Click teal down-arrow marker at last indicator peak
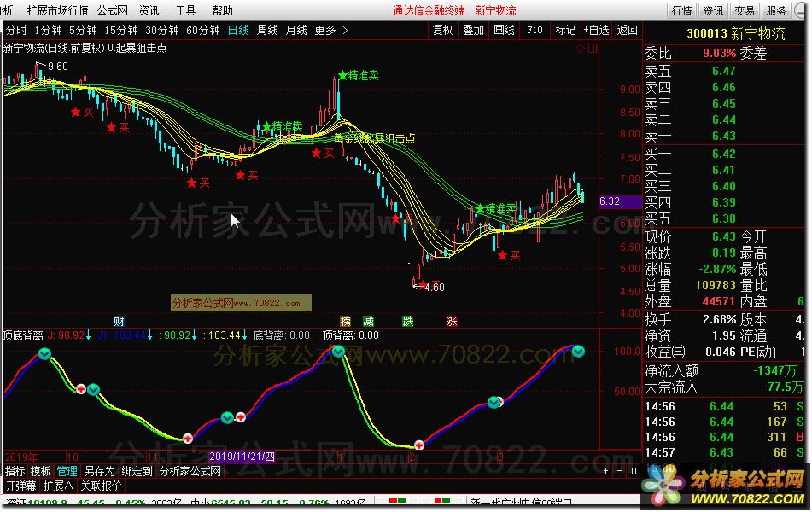 (x=578, y=352)
